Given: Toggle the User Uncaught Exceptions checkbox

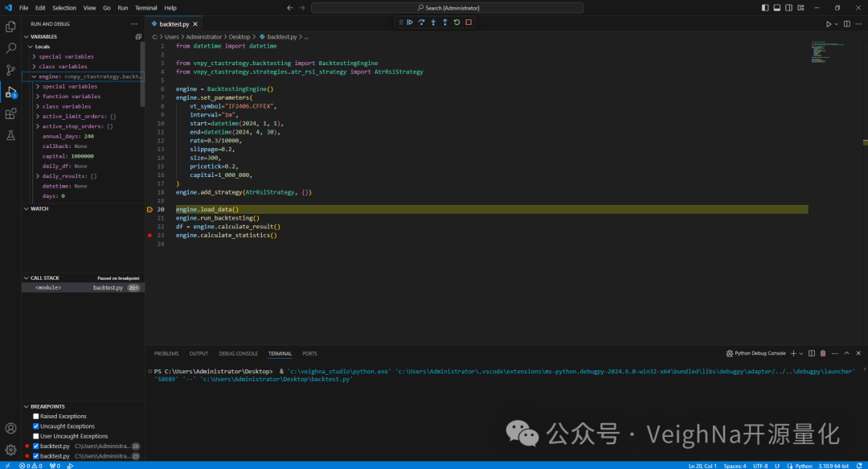Looking at the screenshot, I should pyautogui.click(x=36, y=436).
